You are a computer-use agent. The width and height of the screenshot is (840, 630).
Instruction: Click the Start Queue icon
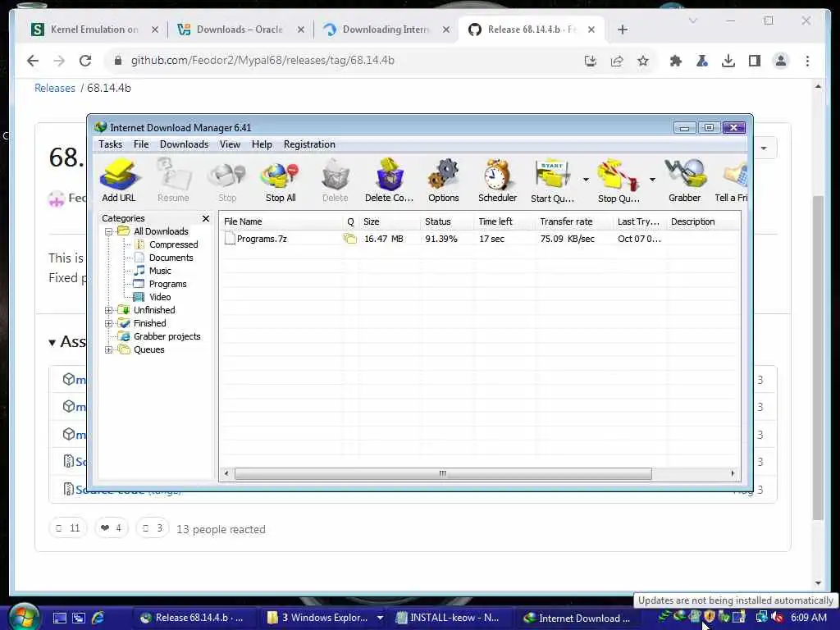[552, 180]
